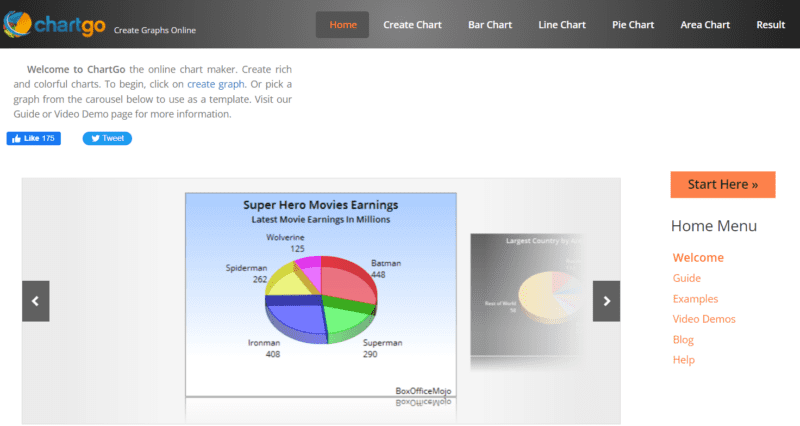Choose Pie Chart in top menu

(x=633, y=25)
